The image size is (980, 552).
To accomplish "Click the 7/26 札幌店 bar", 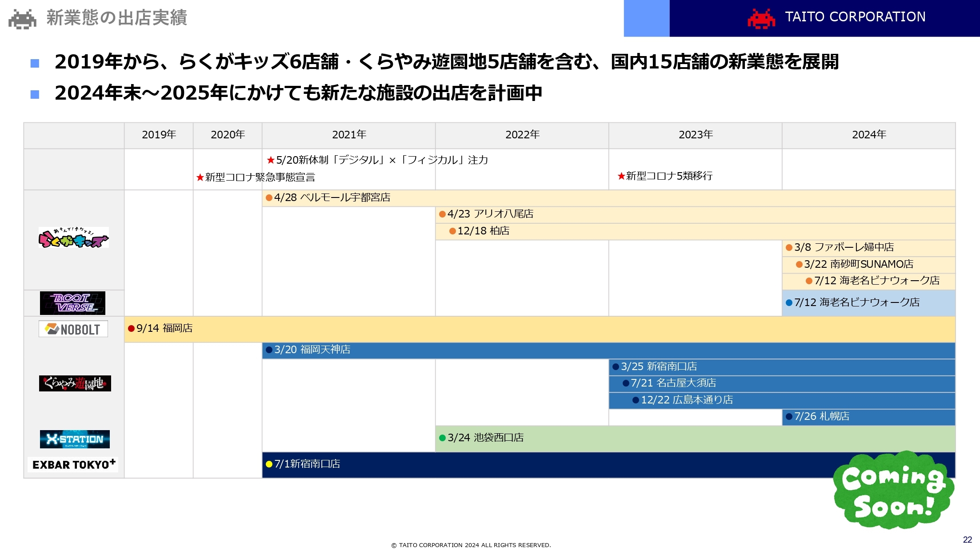I will (x=869, y=417).
